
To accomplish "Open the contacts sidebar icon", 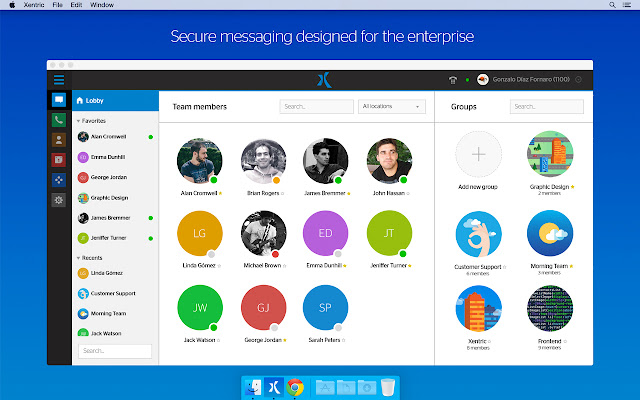I will (59, 140).
